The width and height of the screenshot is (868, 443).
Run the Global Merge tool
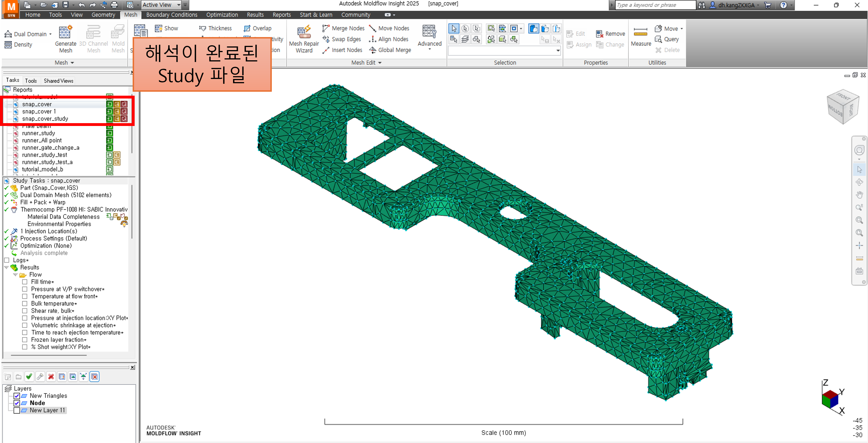(390, 50)
